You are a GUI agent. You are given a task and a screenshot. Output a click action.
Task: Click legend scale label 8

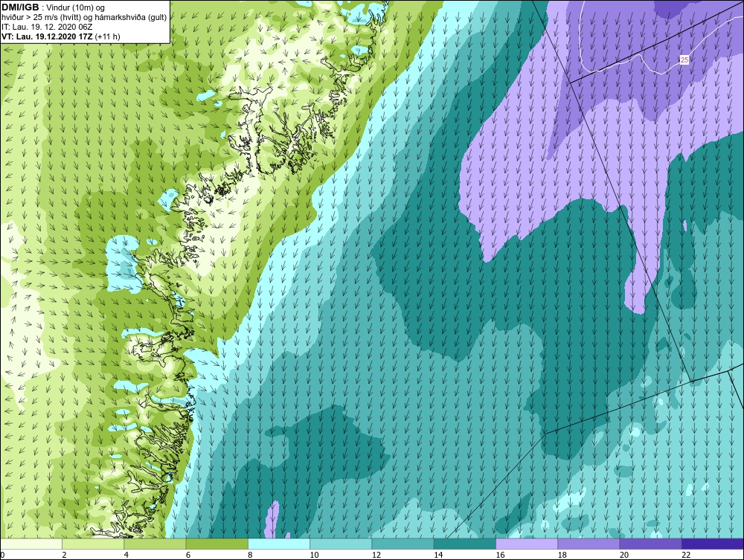point(250,556)
